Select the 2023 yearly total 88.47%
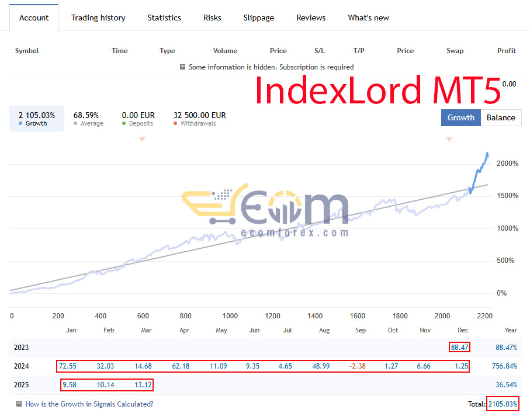Screen dimensions: 530x420 pos(507,348)
